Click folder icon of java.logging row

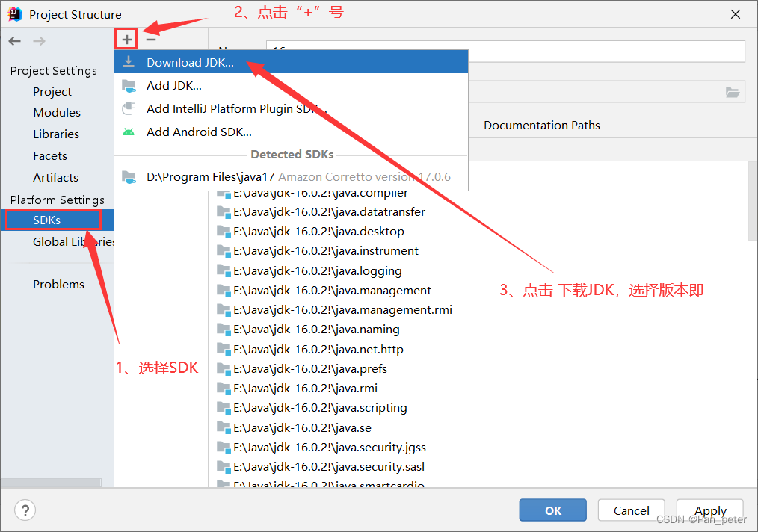click(x=224, y=270)
